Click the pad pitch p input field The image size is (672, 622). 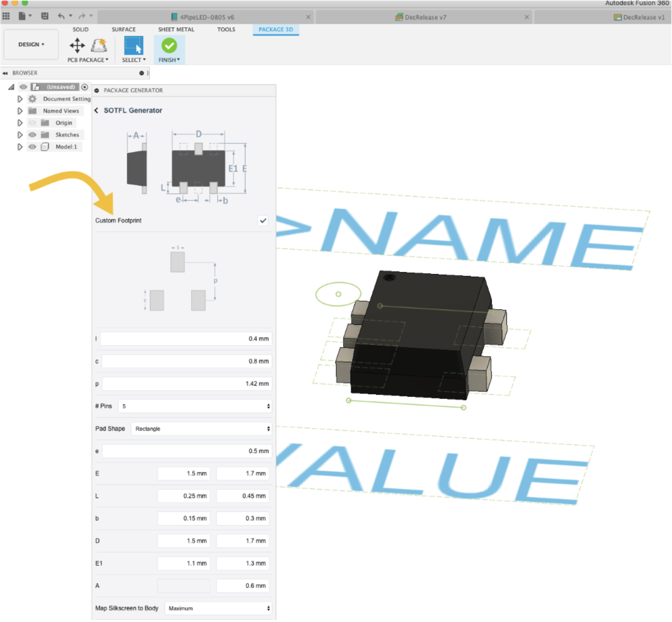click(x=187, y=384)
